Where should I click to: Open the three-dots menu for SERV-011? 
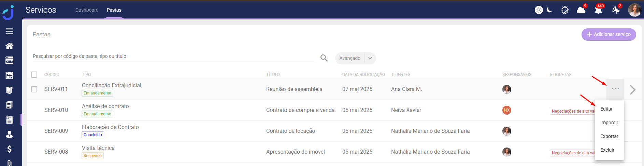coord(615,89)
